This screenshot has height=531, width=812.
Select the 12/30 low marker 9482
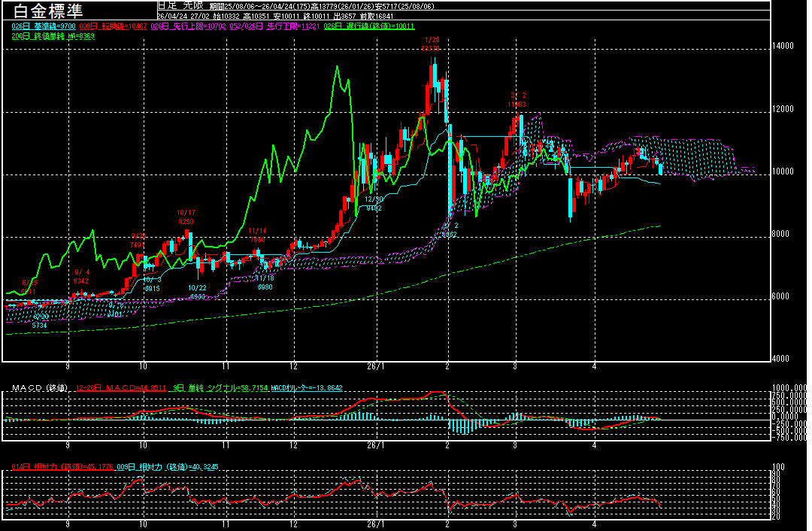(373, 203)
